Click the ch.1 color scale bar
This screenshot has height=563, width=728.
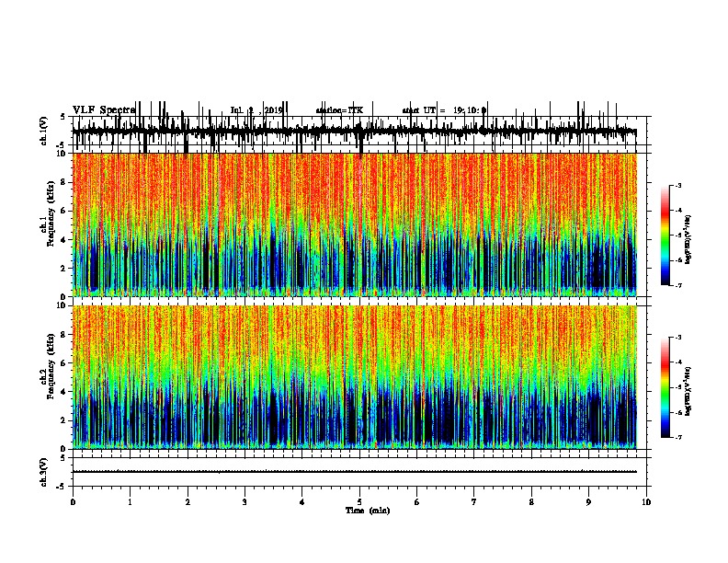pos(665,236)
